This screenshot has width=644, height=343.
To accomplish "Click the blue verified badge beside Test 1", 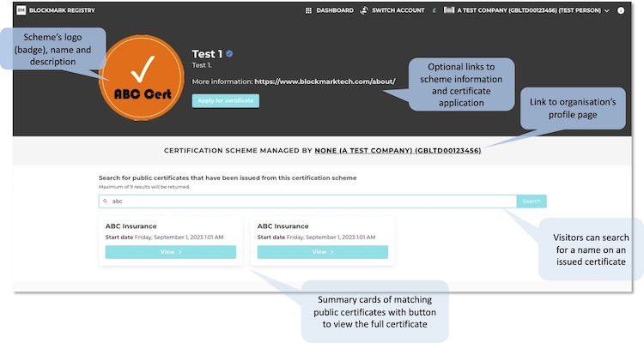I will click(230, 53).
